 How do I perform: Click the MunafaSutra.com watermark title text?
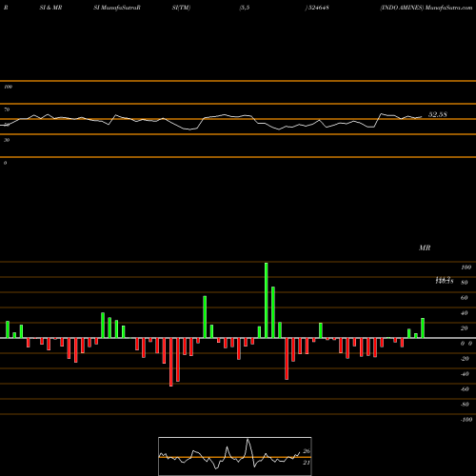448,8
